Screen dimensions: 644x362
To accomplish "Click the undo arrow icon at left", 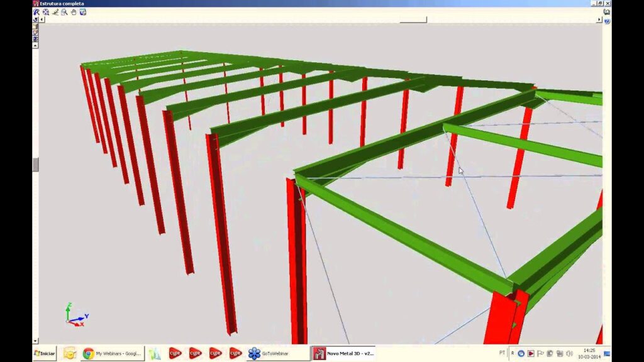I will click(x=35, y=19).
